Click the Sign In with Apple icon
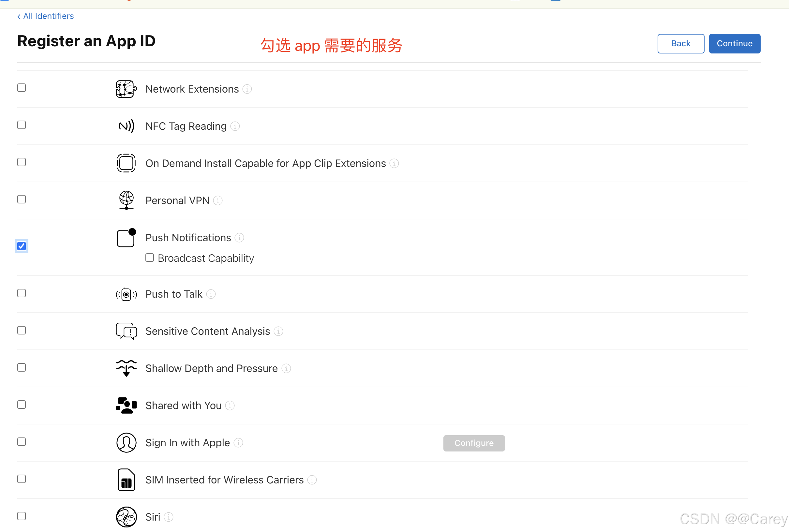 click(126, 442)
